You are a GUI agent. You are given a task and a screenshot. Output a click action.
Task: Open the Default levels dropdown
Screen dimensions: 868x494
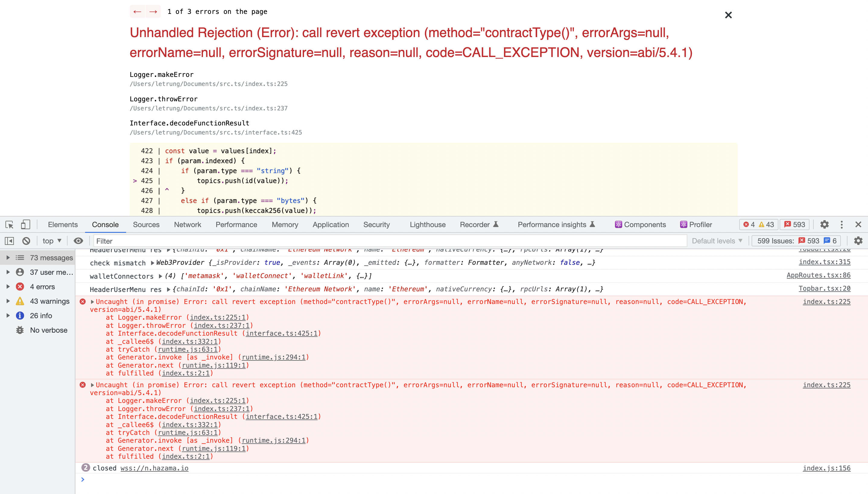tap(717, 241)
